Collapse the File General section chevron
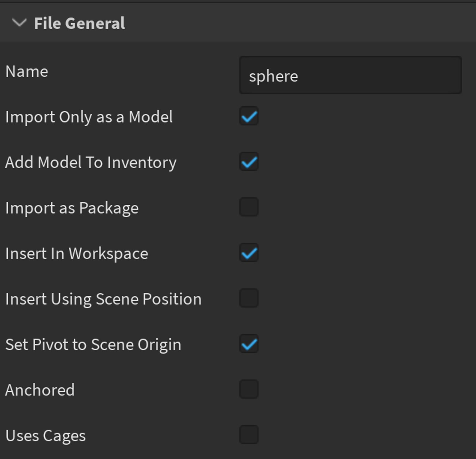Viewport: 476px width, 459px height. [19, 23]
